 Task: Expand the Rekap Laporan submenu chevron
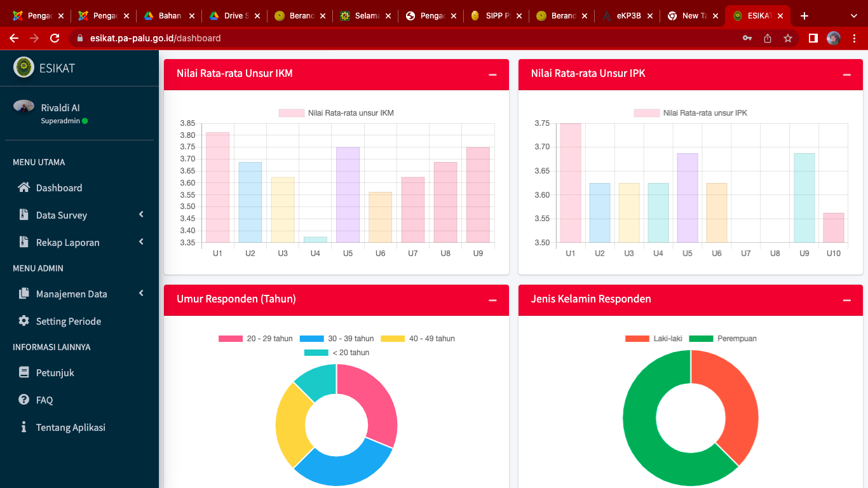141,242
